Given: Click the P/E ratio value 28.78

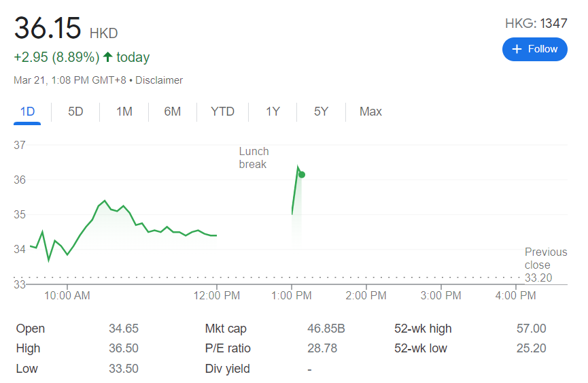Looking at the screenshot, I should tap(322, 348).
